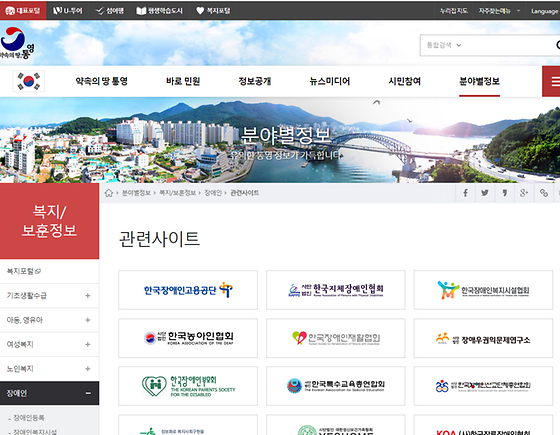
Task: Expand 노인복지 plus icon
Action: [88, 369]
